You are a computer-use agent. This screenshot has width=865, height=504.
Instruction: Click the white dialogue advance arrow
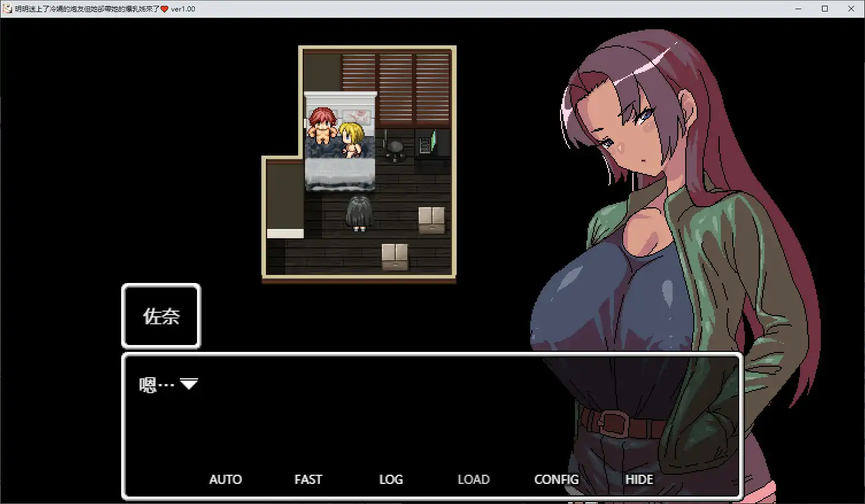tap(189, 384)
